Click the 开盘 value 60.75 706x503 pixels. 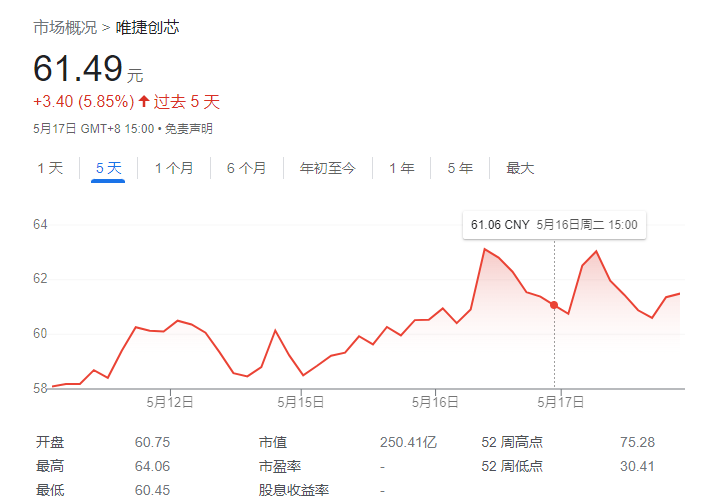click(x=153, y=443)
